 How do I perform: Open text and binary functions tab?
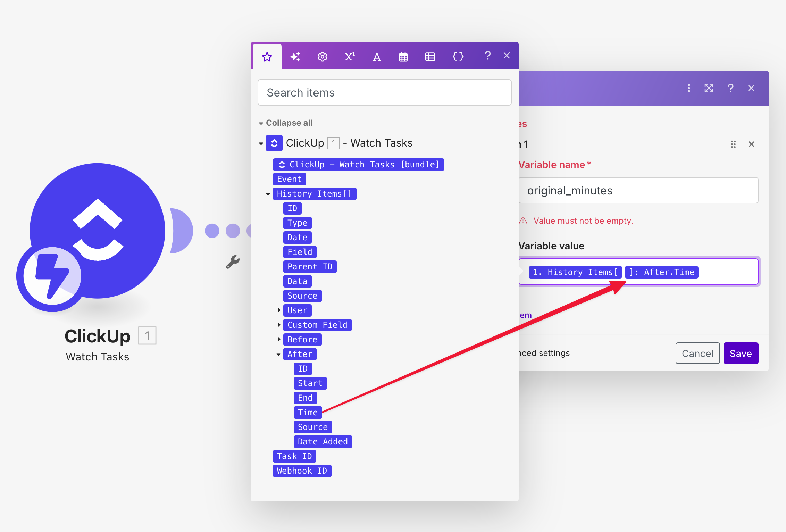[x=377, y=57]
